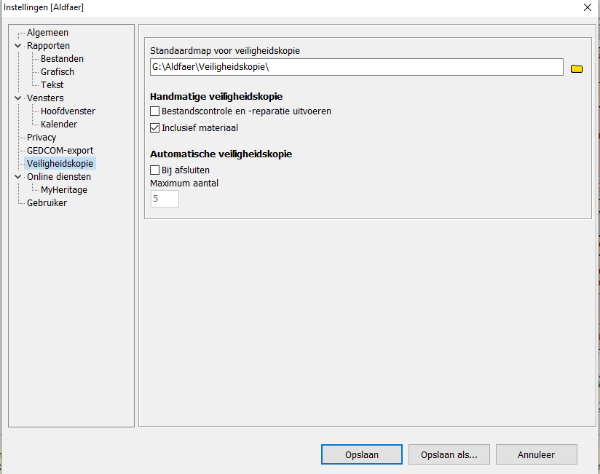This screenshot has width=600, height=474.
Task: Select Hoofdvenster settings item
Action: 67,111
